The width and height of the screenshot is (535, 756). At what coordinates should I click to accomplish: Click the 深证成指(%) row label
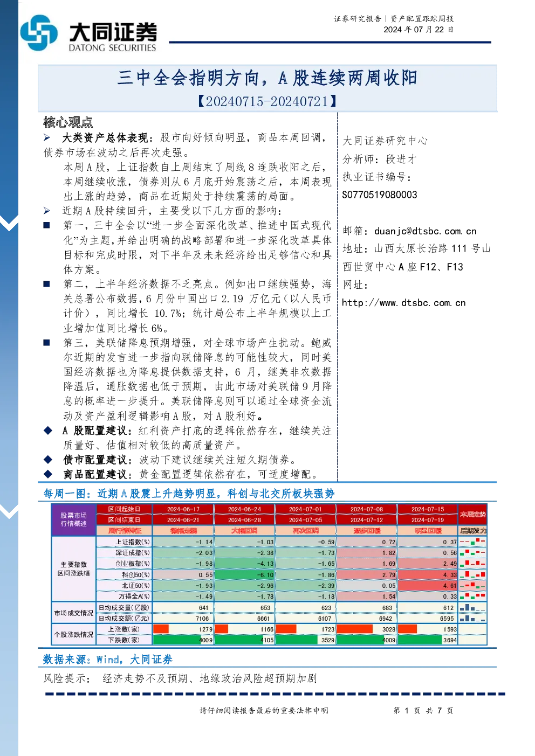(x=124, y=553)
